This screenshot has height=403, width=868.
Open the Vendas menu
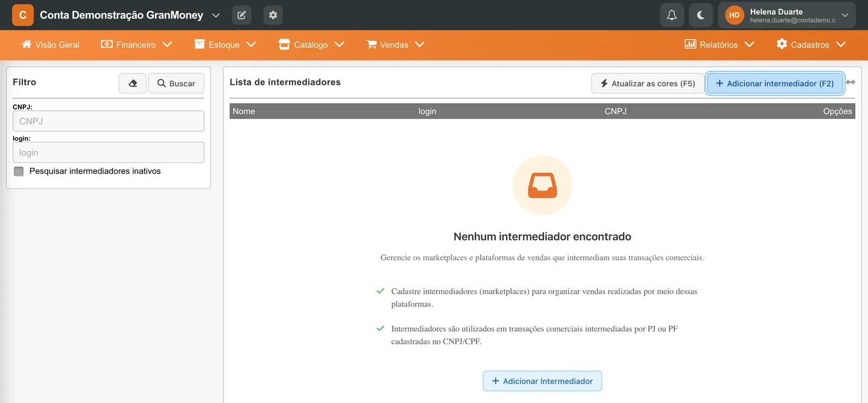tap(395, 45)
